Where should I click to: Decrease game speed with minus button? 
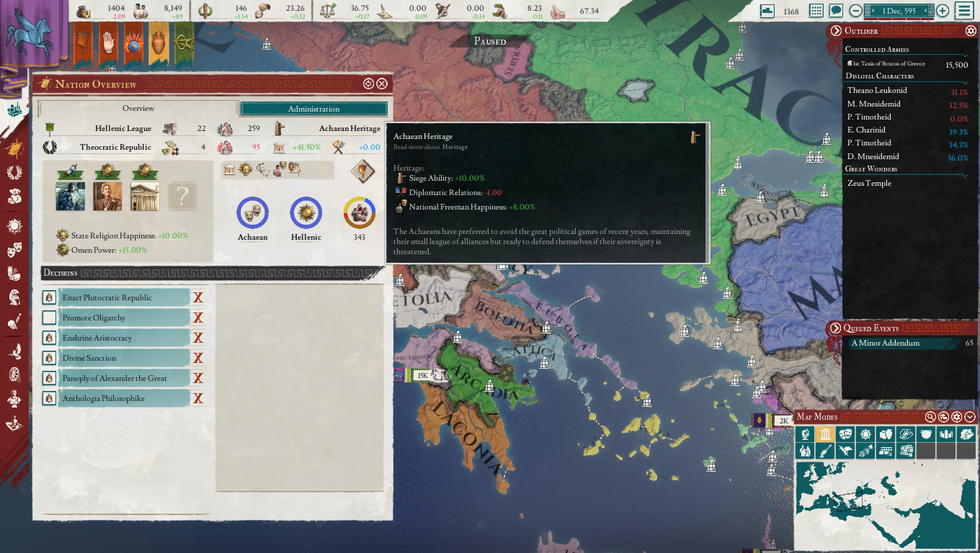(x=855, y=11)
